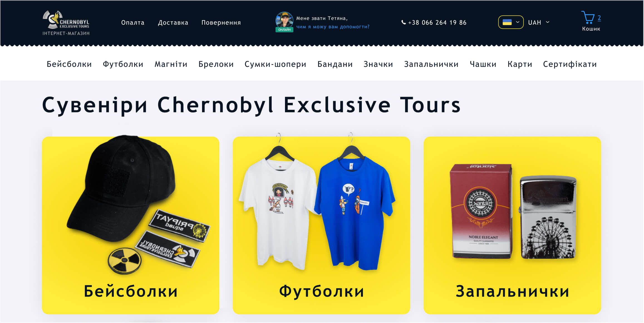644x323 pixels.
Task: Click the cart item count 2
Action: [599, 18]
